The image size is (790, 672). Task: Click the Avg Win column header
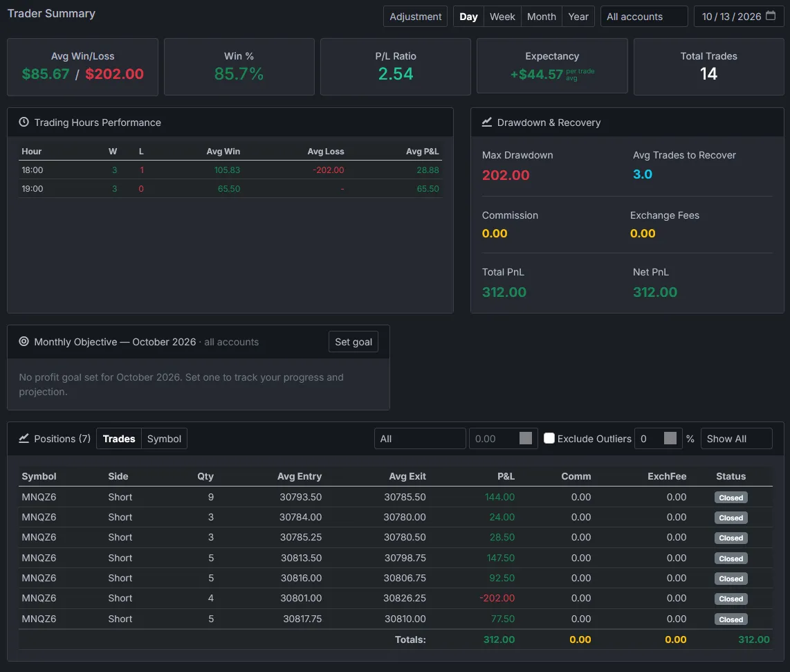pyautogui.click(x=223, y=152)
